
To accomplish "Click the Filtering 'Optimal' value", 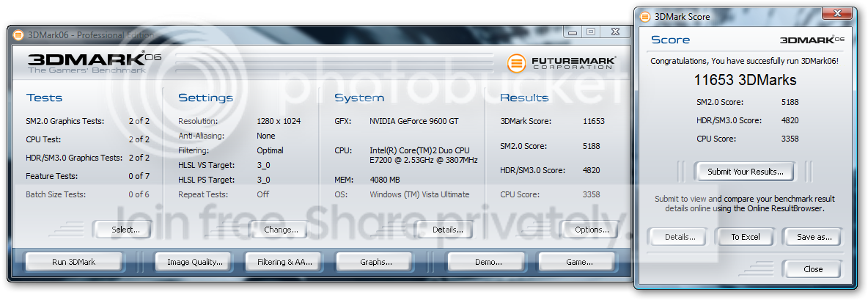I will point(270,150).
